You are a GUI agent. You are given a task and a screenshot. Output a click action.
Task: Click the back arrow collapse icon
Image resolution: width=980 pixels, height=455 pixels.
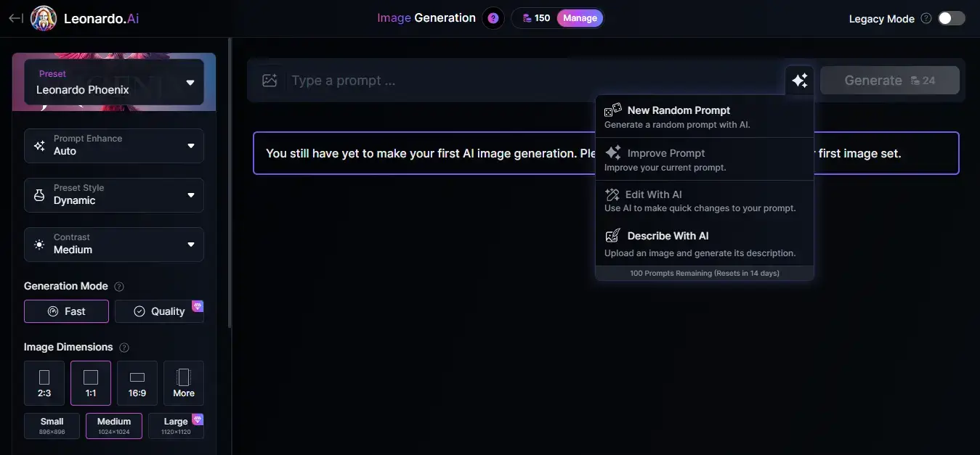click(x=15, y=18)
